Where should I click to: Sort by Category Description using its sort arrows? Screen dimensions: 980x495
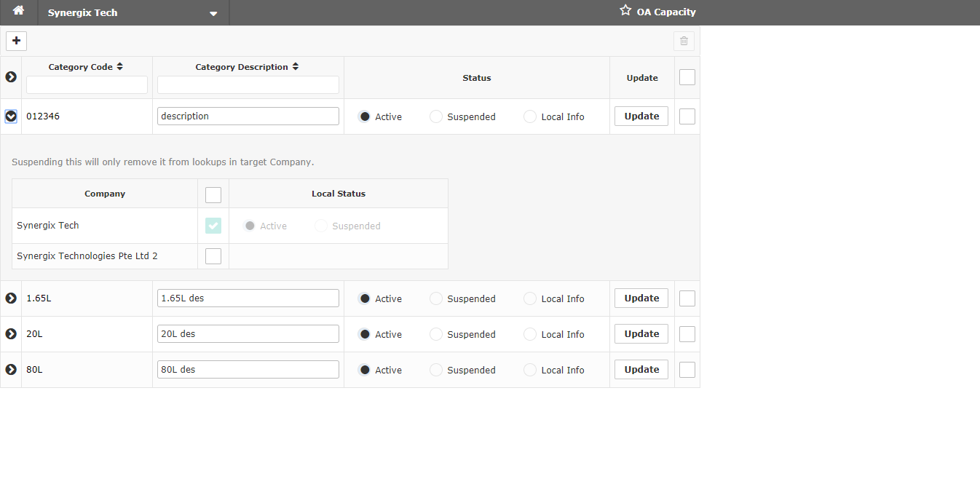pos(296,66)
